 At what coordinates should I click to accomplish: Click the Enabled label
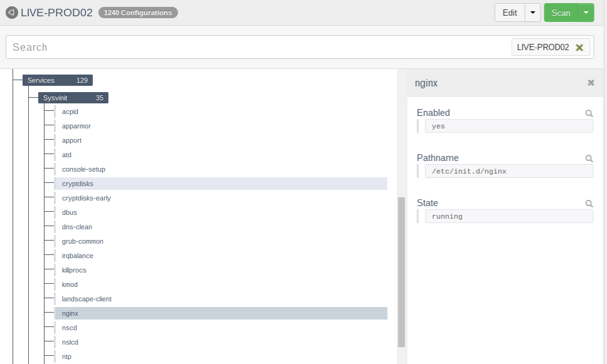(433, 113)
